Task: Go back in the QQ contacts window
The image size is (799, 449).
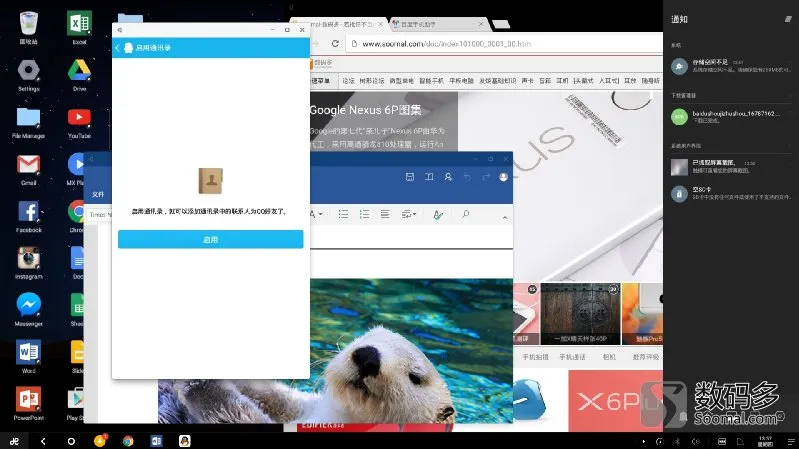Action: click(117, 47)
